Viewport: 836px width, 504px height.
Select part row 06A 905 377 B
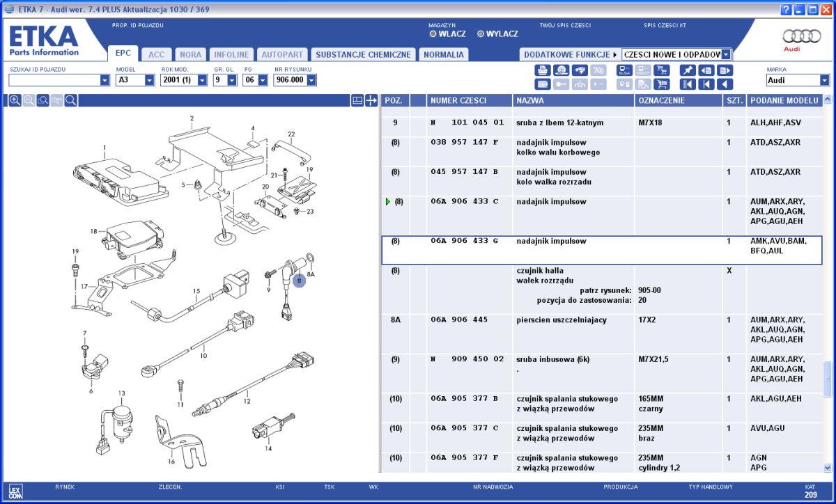[x=601, y=408]
